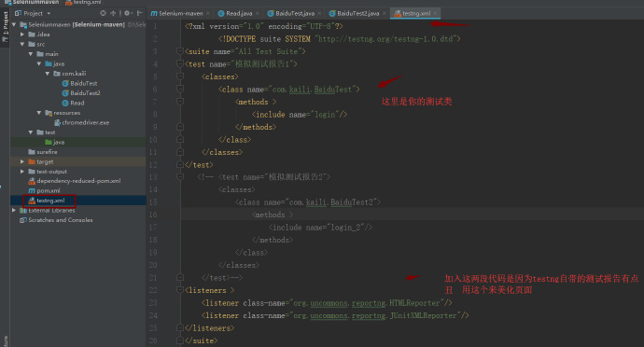Close the BaiduTest2.java editor tab
Viewport: 644px width, 347px height.
pyautogui.click(x=385, y=14)
